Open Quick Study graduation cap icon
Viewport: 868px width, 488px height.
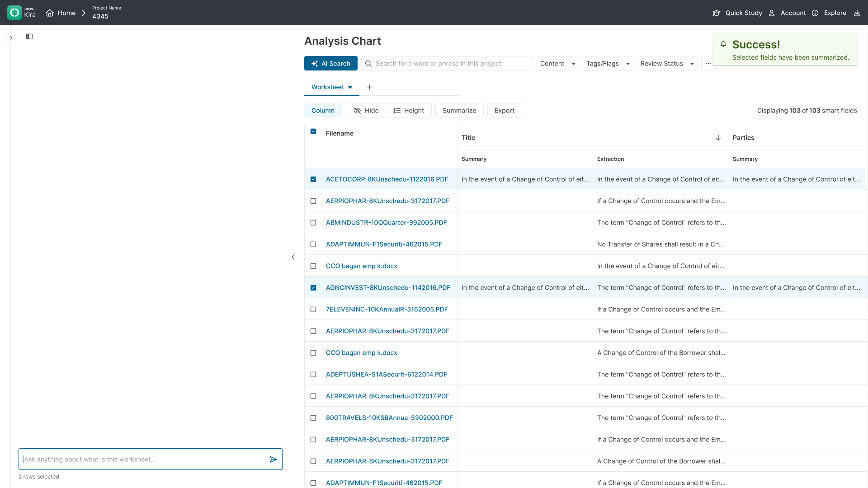[x=716, y=13]
